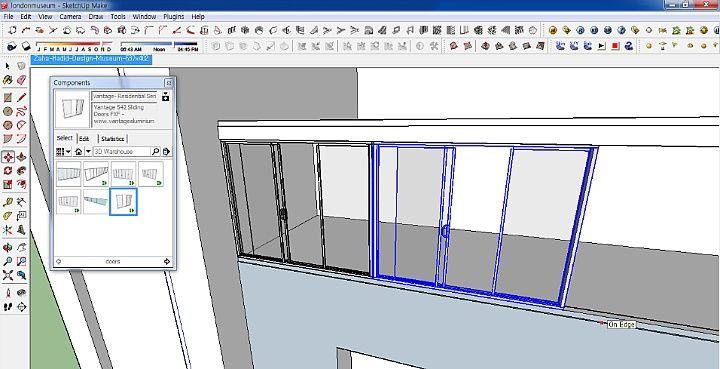The width and height of the screenshot is (720, 369).
Task: Go to next results page arrow
Action: (x=167, y=262)
